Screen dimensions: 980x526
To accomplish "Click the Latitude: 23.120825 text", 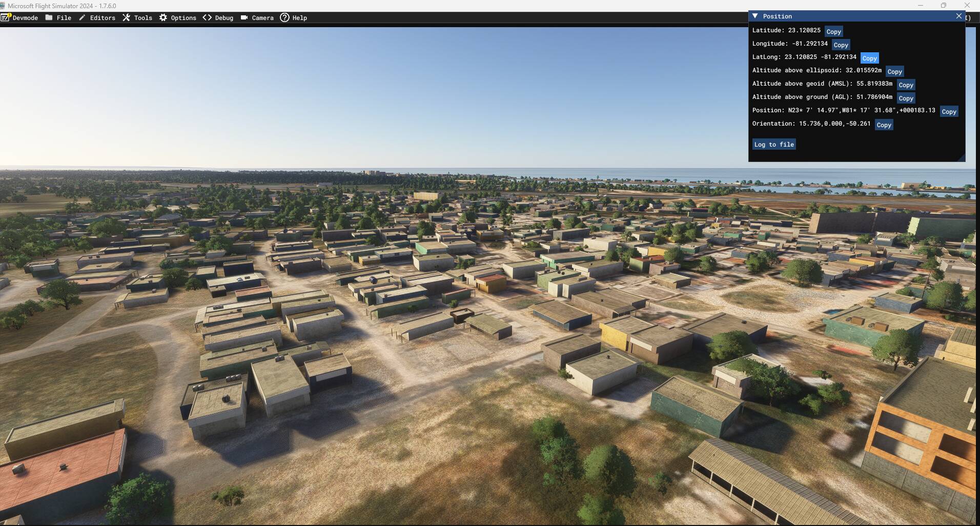I will (786, 30).
